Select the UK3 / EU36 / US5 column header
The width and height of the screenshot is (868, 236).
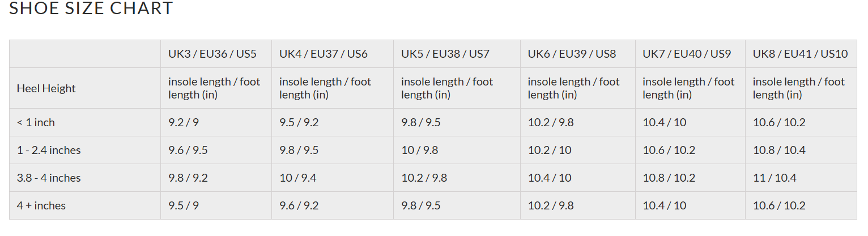[x=212, y=54]
